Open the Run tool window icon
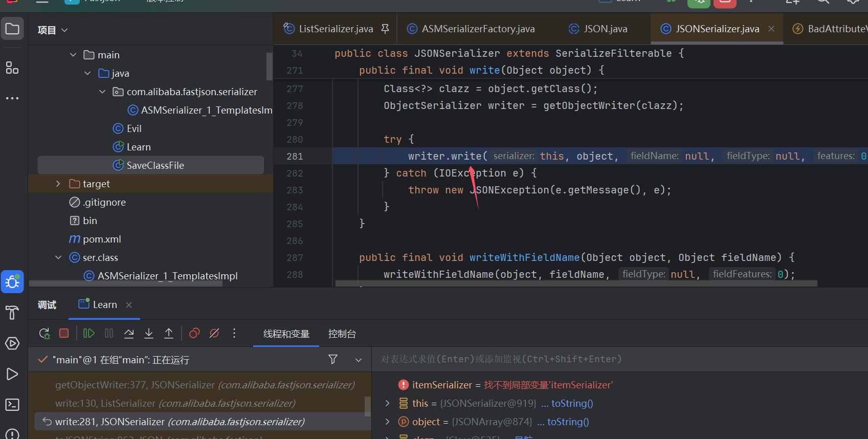Screen dimensions: 868x439 (12, 374)
